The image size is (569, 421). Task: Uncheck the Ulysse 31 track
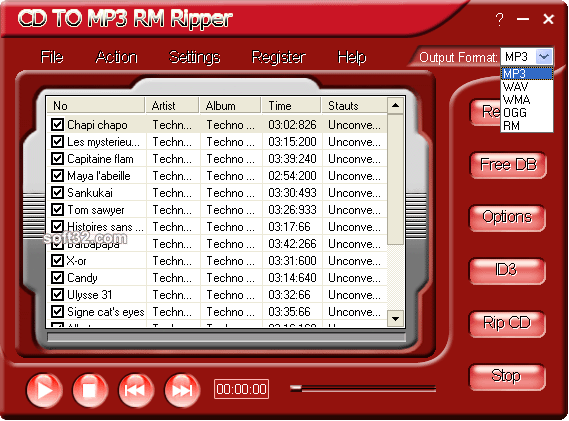(57, 295)
